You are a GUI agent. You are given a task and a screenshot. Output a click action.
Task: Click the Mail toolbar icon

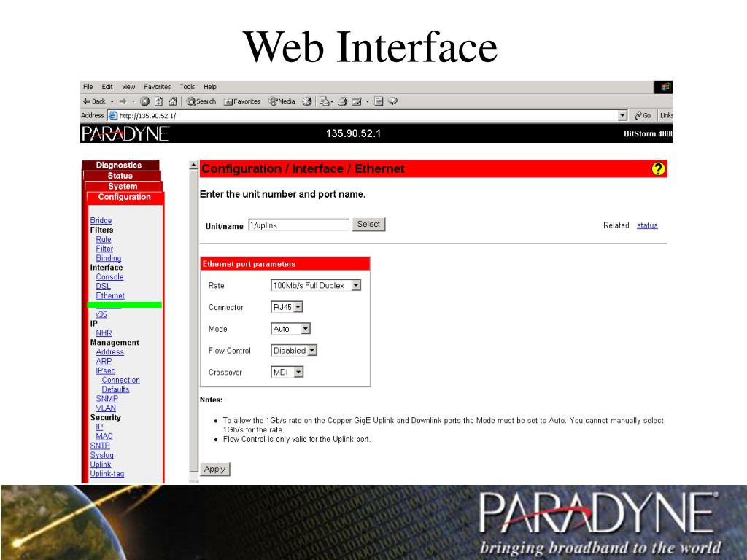click(x=325, y=101)
